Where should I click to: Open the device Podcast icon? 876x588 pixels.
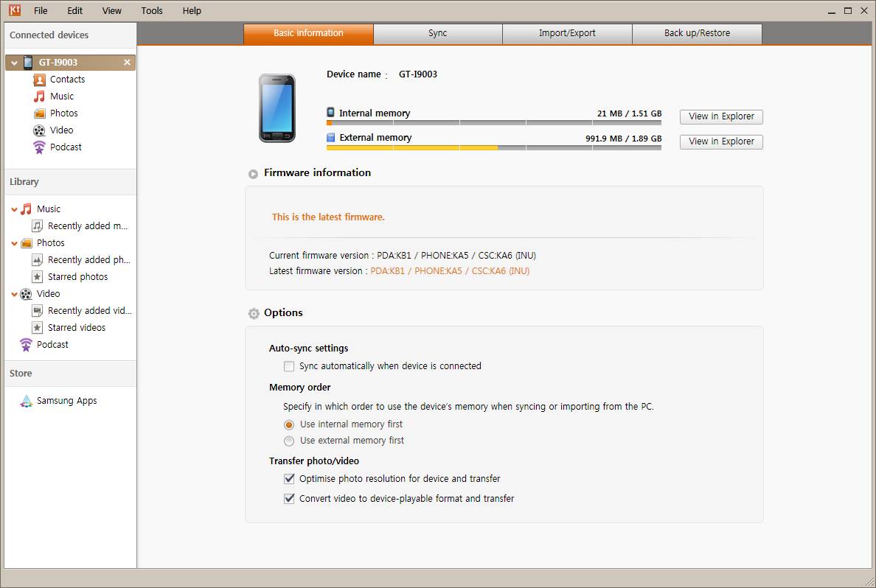click(39, 147)
